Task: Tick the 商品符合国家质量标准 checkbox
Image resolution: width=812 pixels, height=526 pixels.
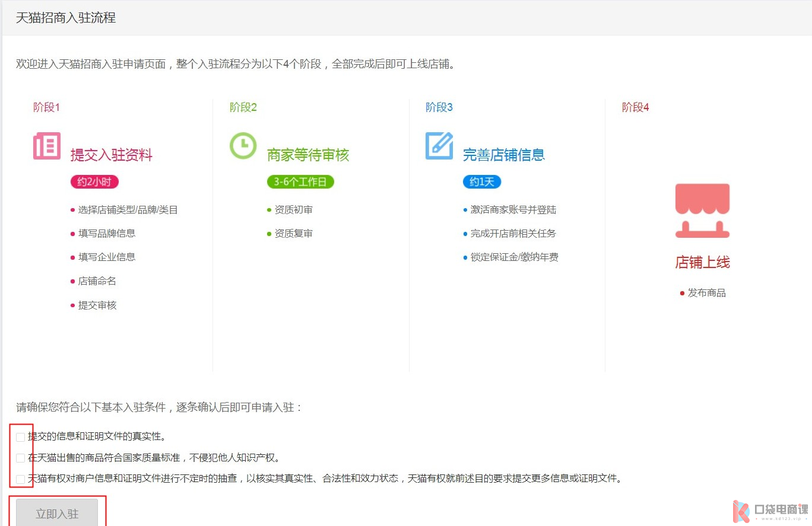Action: coord(21,458)
